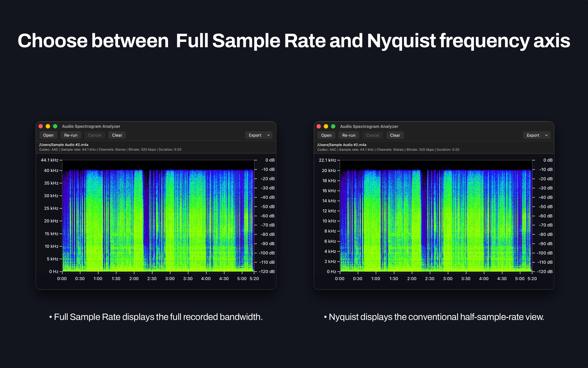Click Cancel in left analyzer window
588x368 pixels.
tap(95, 135)
